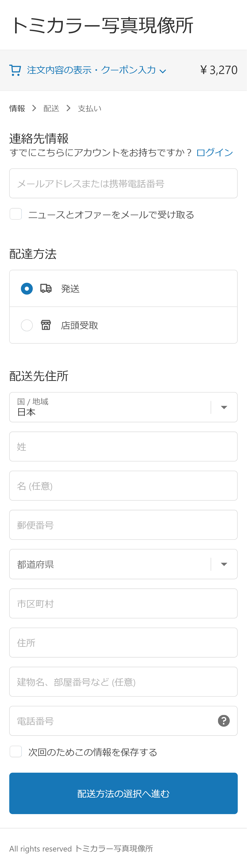Open the 国 / 地域 country dropdown

click(124, 407)
